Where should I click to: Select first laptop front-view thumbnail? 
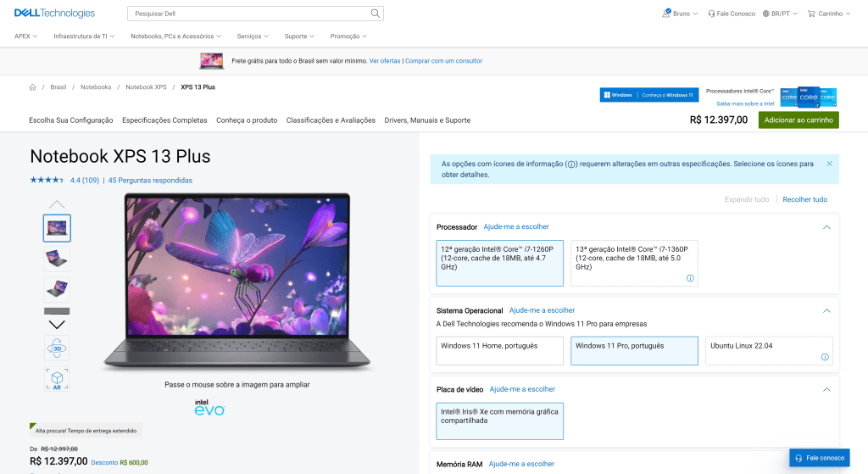[x=57, y=228]
